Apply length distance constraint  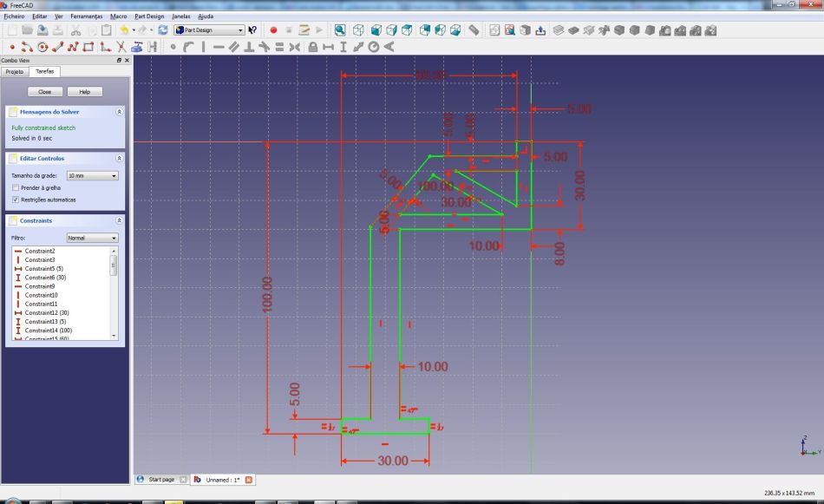coord(358,47)
